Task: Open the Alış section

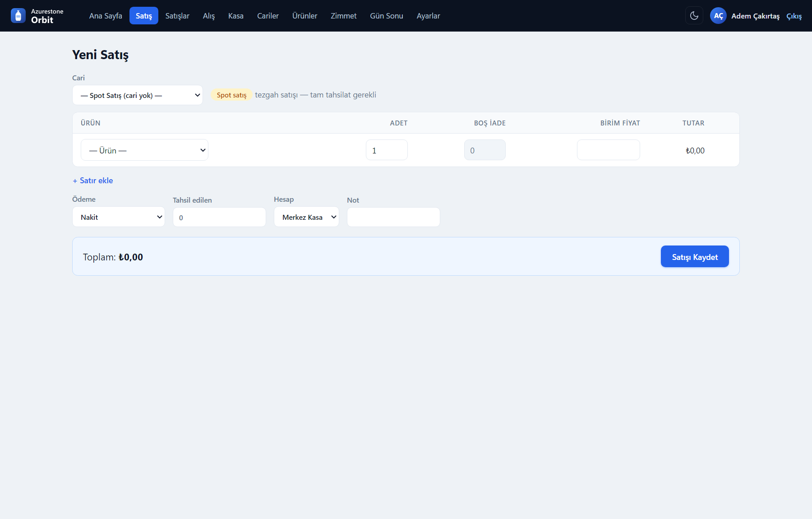Action: tap(209, 16)
